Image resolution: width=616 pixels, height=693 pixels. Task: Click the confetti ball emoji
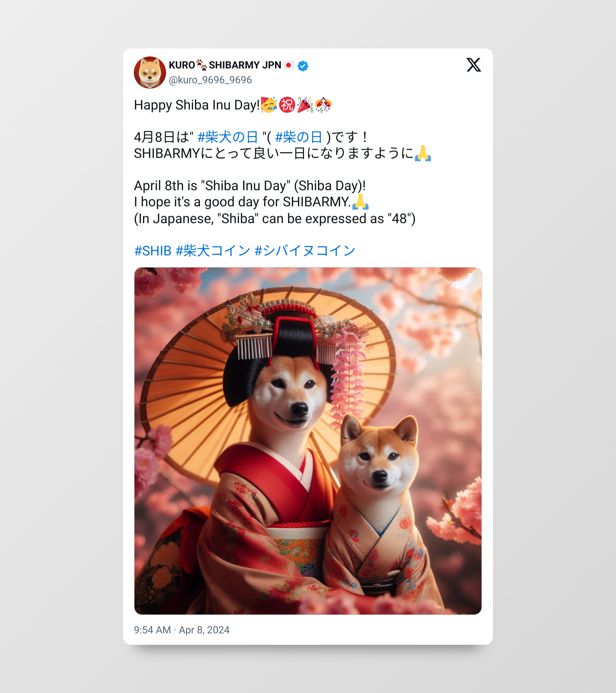(323, 105)
